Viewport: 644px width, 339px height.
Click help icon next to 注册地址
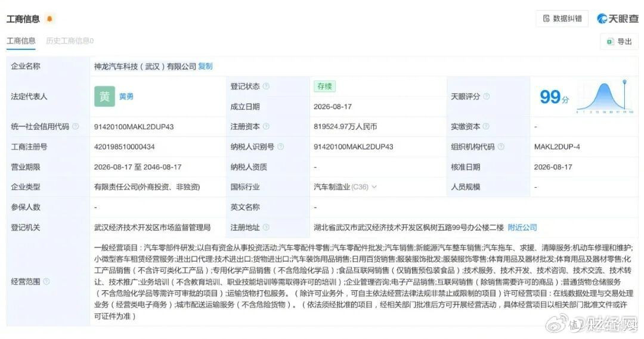266,228
